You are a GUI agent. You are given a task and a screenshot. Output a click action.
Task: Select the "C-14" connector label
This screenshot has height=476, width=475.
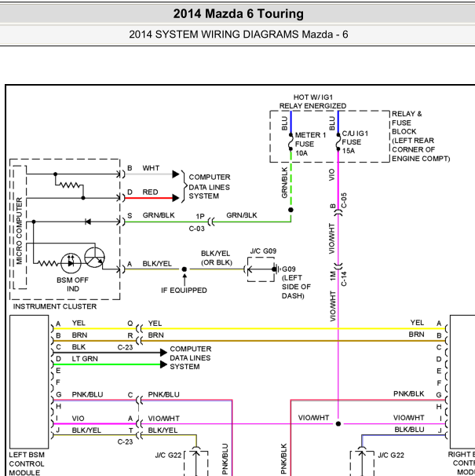(x=344, y=279)
